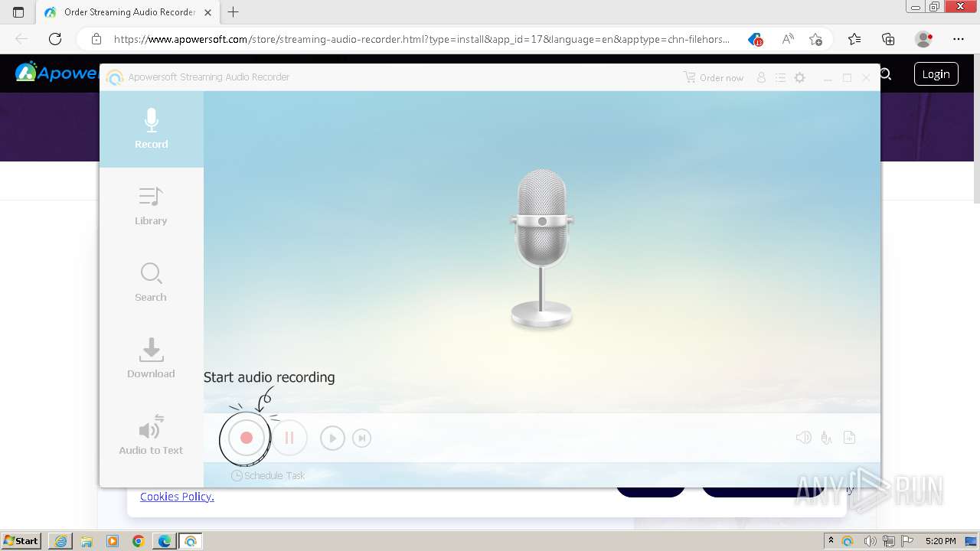Image resolution: width=980 pixels, height=551 pixels.
Task: Open the Cookies Policy link
Action: pos(177,497)
